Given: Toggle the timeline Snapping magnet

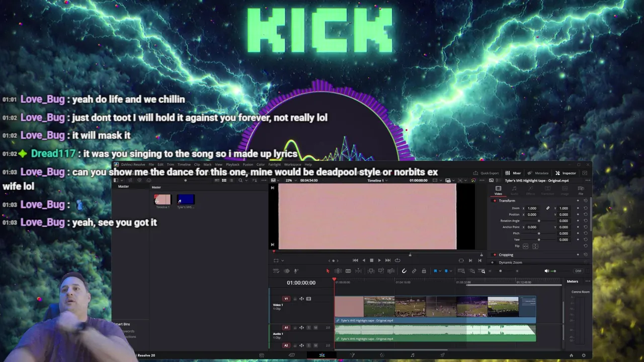Looking at the screenshot, I should click(x=404, y=271).
